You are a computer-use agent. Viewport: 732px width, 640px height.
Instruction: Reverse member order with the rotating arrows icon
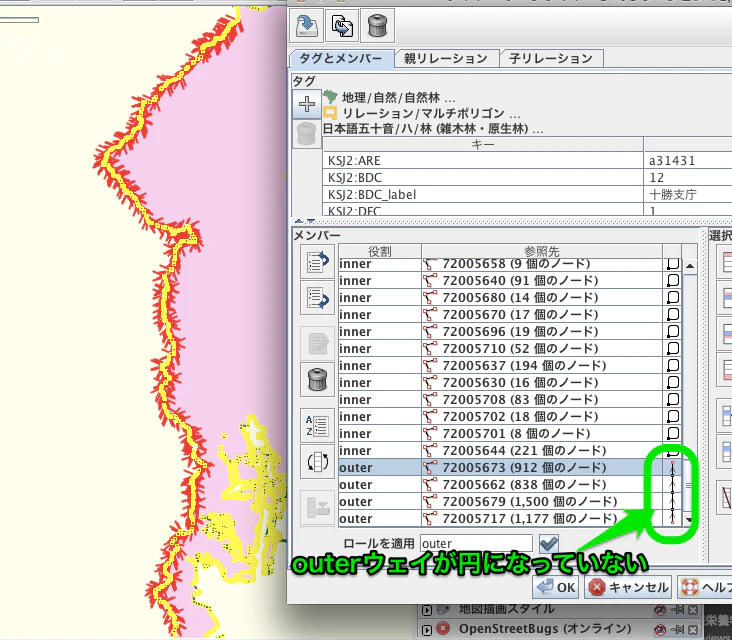tap(317, 462)
